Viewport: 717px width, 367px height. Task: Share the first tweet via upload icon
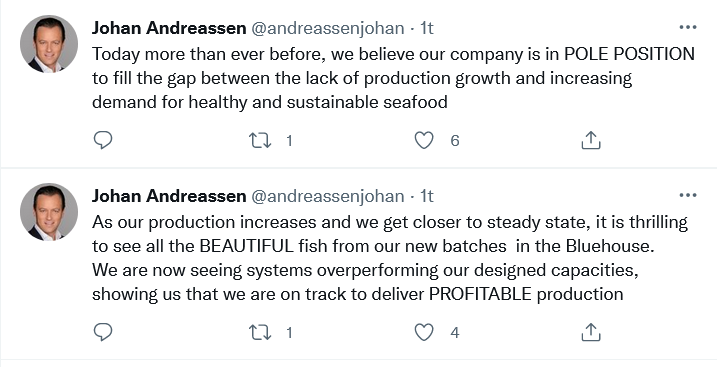590,140
